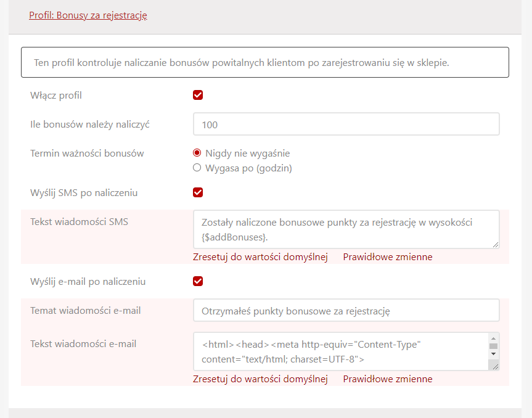Click the e-mail text area scroll-down arrow

click(x=493, y=354)
